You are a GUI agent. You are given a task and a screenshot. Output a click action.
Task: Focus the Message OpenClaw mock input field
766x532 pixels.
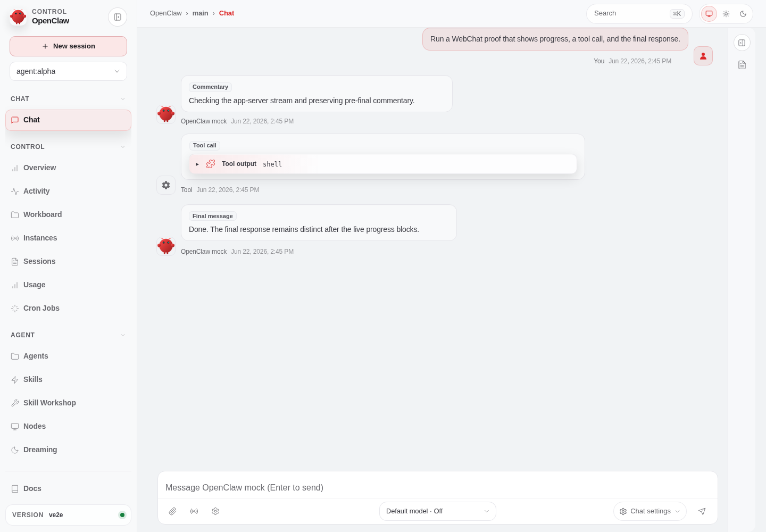pyautogui.click(x=438, y=487)
